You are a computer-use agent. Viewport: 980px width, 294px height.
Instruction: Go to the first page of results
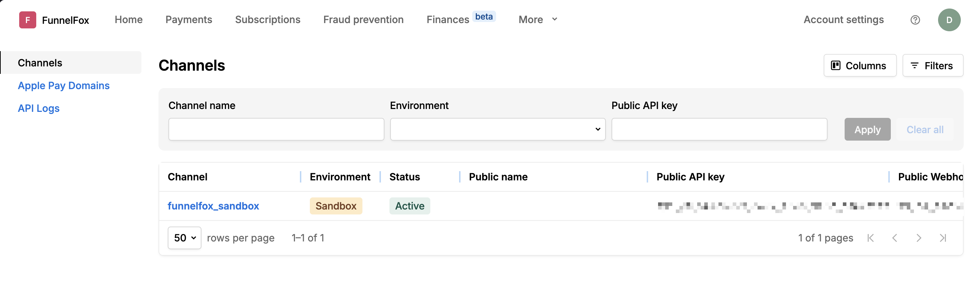pyautogui.click(x=871, y=238)
